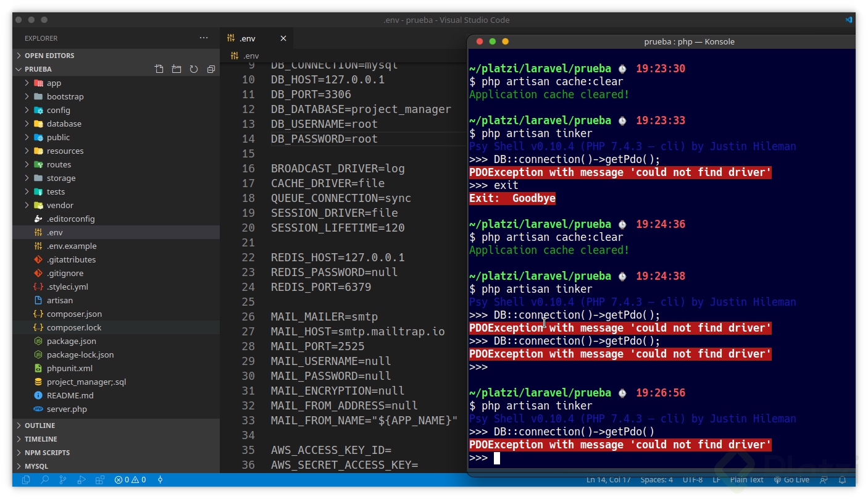
Task: Open the tests folder
Action: 116,191
